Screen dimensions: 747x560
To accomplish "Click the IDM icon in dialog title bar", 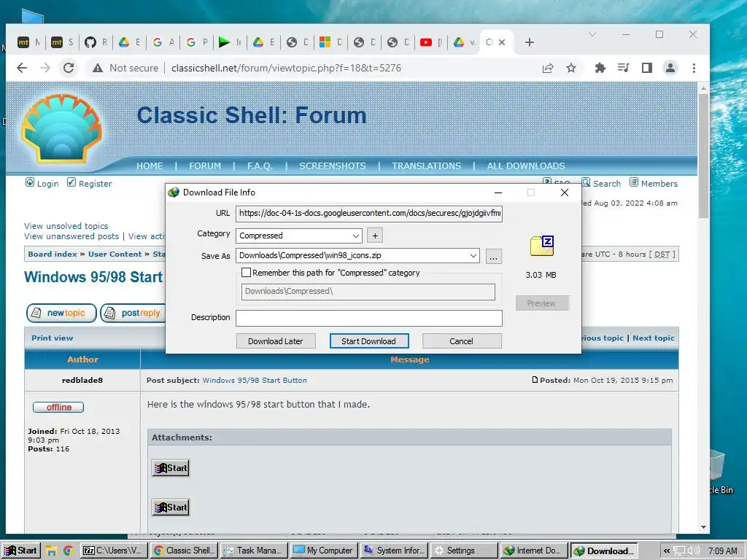I will [174, 192].
